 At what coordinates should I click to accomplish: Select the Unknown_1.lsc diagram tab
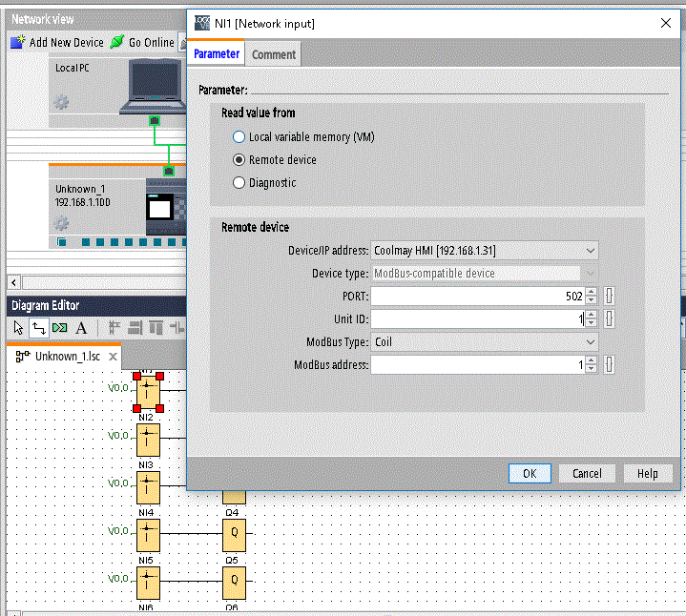tap(68, 357)
